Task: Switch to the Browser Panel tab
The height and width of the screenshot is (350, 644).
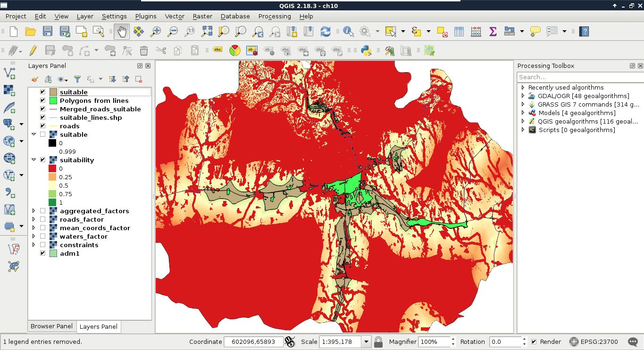Action: tap(51, 326)
